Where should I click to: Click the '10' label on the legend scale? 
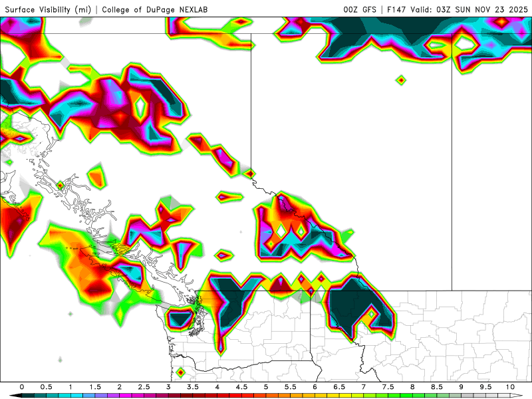510,387
